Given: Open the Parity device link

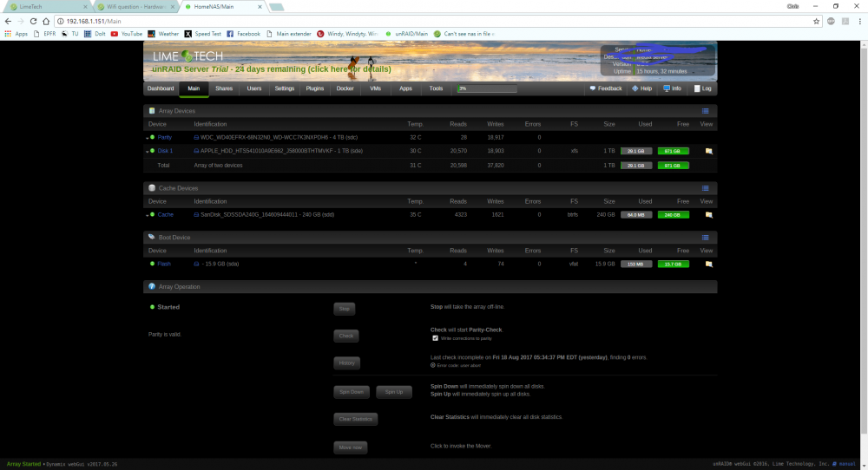Looking at the screenshot, I should (165, 138).
